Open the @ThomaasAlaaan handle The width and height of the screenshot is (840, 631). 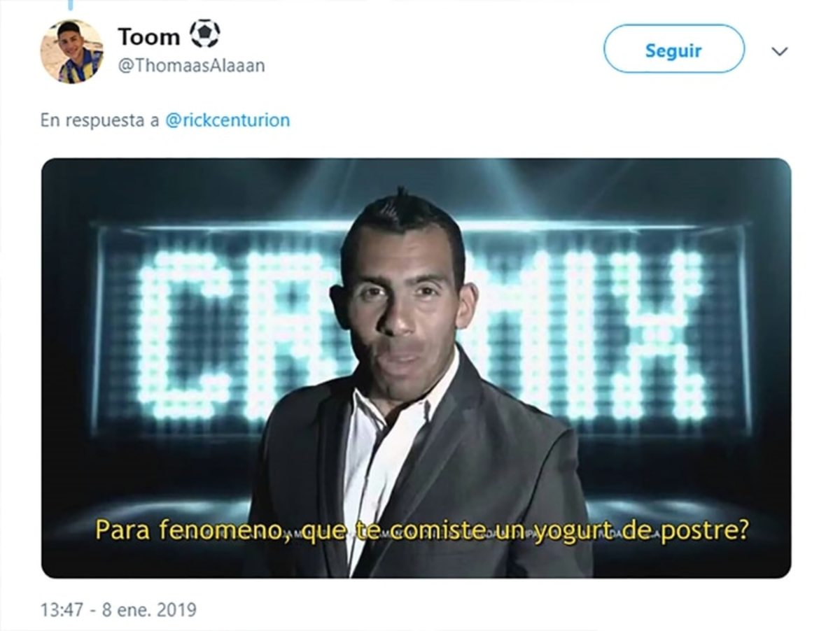click(x=191, y=66)
